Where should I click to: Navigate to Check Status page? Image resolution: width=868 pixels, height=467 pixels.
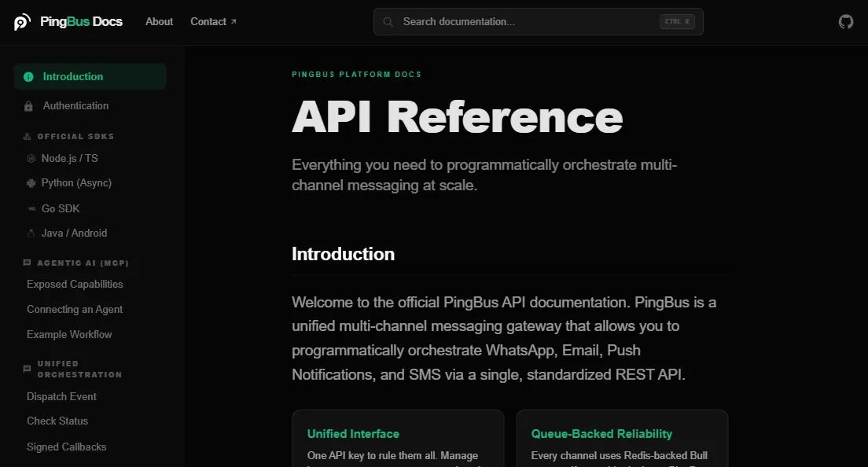point(57,421)
